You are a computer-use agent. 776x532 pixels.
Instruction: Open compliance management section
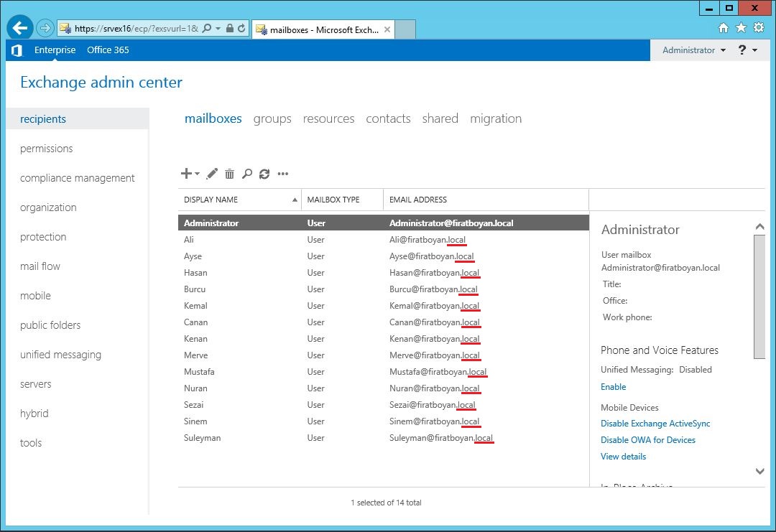[77, 178]
